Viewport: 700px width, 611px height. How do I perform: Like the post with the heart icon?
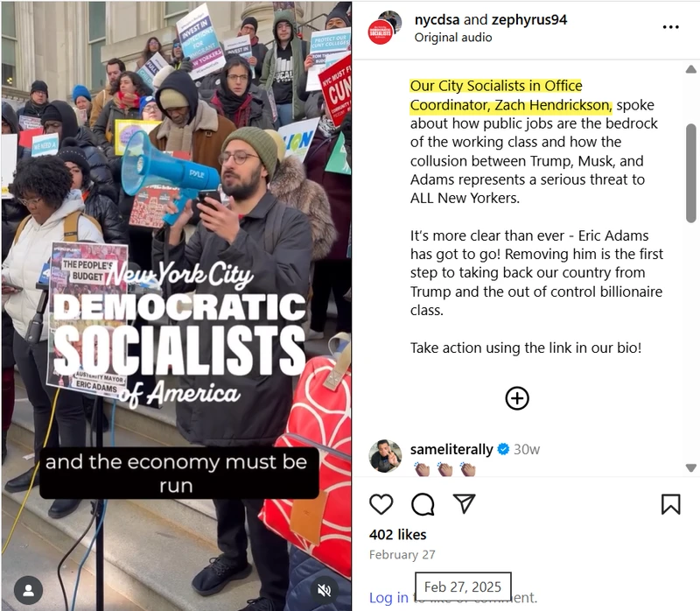coord(381,504)
